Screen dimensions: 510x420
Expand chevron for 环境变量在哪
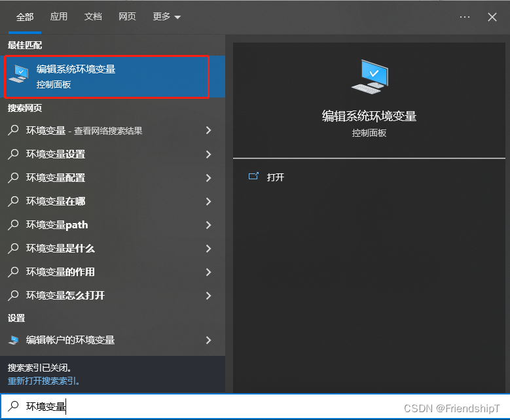coord(208,201)
